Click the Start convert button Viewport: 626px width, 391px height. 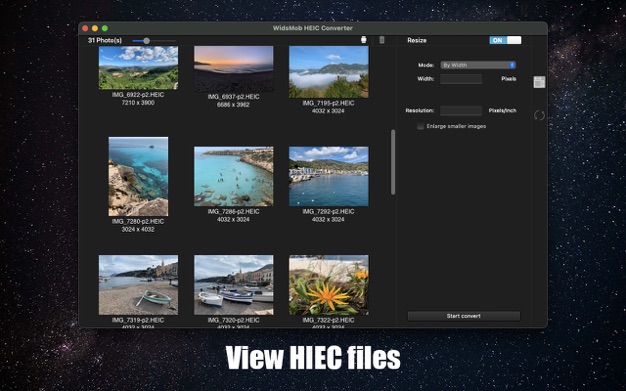point(464,316)
